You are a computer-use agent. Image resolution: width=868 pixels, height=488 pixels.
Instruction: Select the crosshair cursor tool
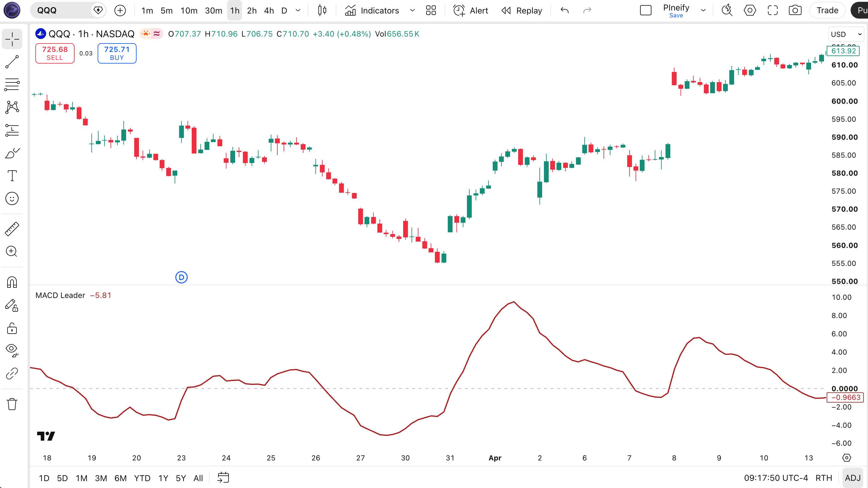pyautogui.click(x=12, y=40)
